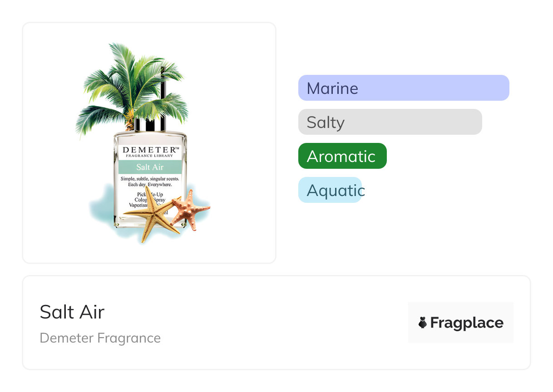The height and width of the screenshot is (392, 553).
Task: Open the Demeter Fragrance brand link
Action: point(100,338)
